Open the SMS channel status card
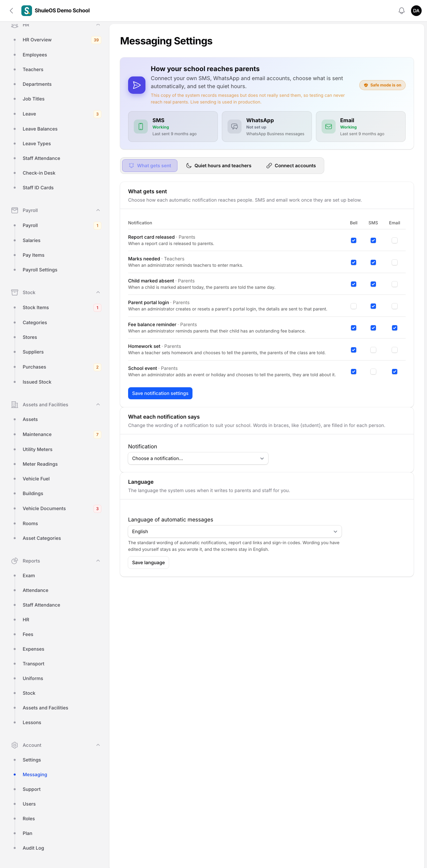 173,126
